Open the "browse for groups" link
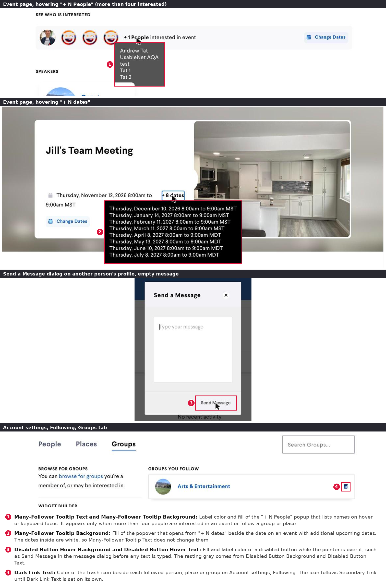The width and height of the screenshot is (386, 588). click(x=81, y=476)
